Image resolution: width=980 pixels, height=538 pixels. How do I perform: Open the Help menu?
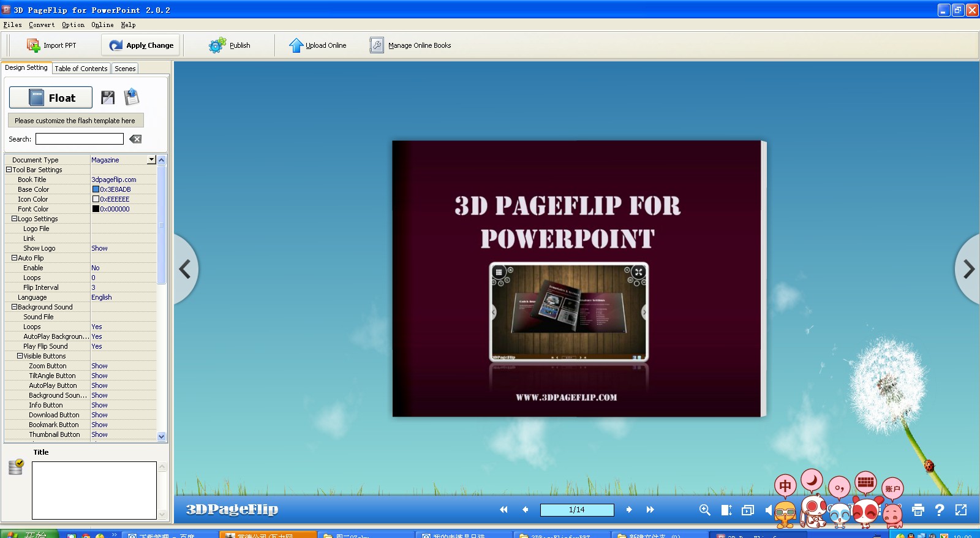click(128, 25)
